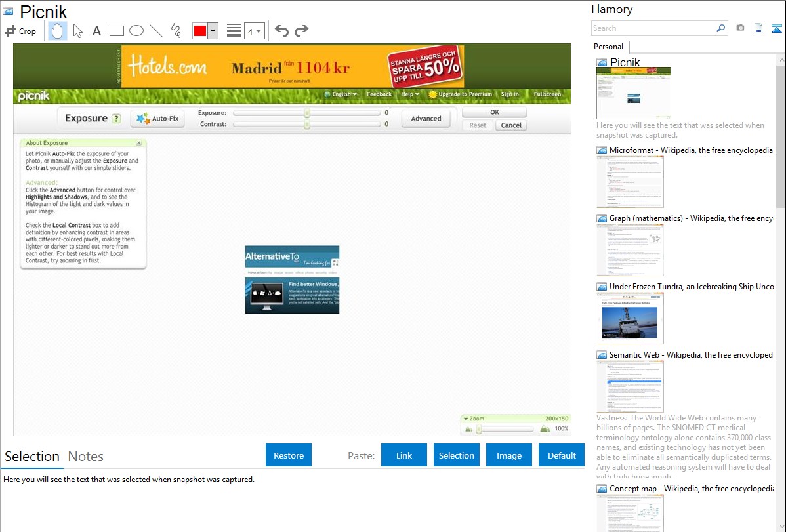Viewport: 786px width, 532px height.
Task: Select the arrow pointer tool
Action: click(77, 31)
